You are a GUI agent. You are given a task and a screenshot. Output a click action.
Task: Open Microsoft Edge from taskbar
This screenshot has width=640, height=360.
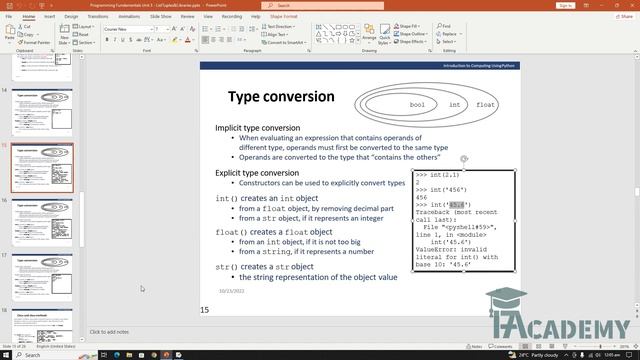pyautogui.click(x=117, y=355)
